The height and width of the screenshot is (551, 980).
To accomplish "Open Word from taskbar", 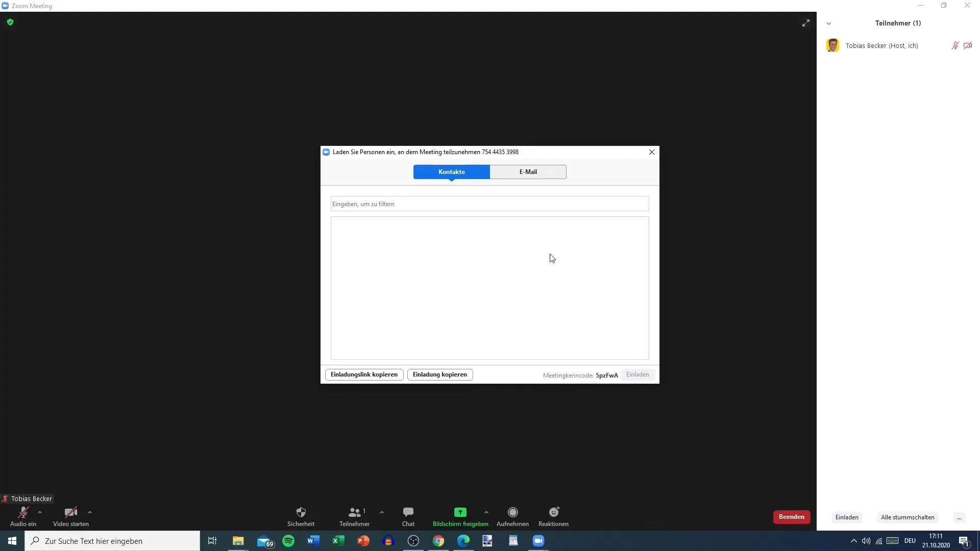I will click(x=313, y=541).
